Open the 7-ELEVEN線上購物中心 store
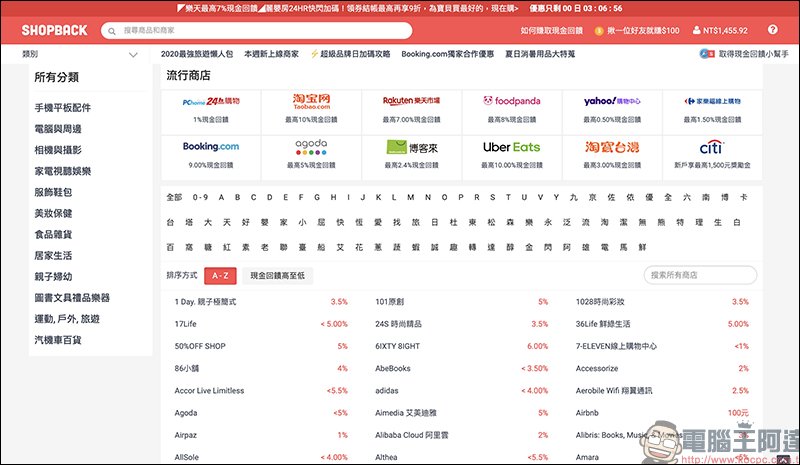This screenshot has width=800, height=465. point(662,346)
